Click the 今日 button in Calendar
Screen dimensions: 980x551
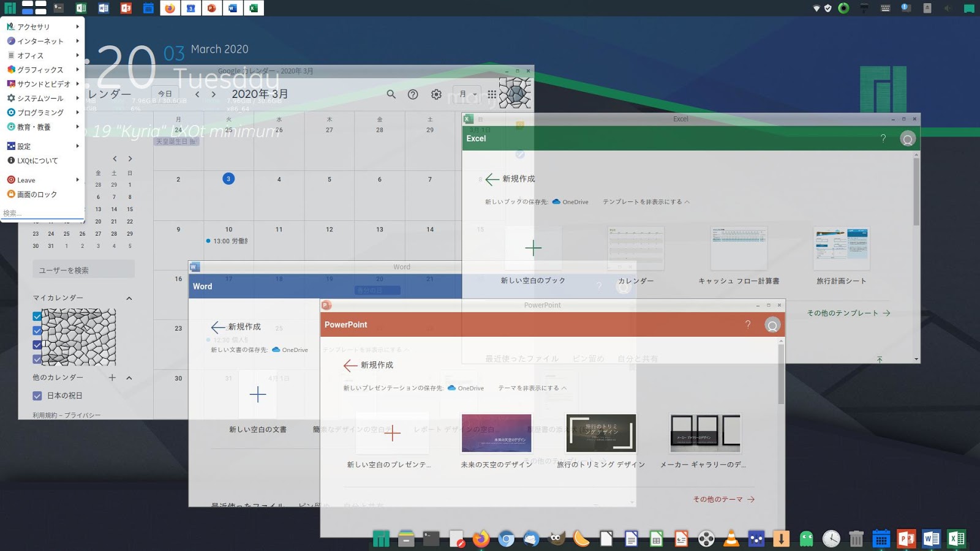tap(165, 94)
